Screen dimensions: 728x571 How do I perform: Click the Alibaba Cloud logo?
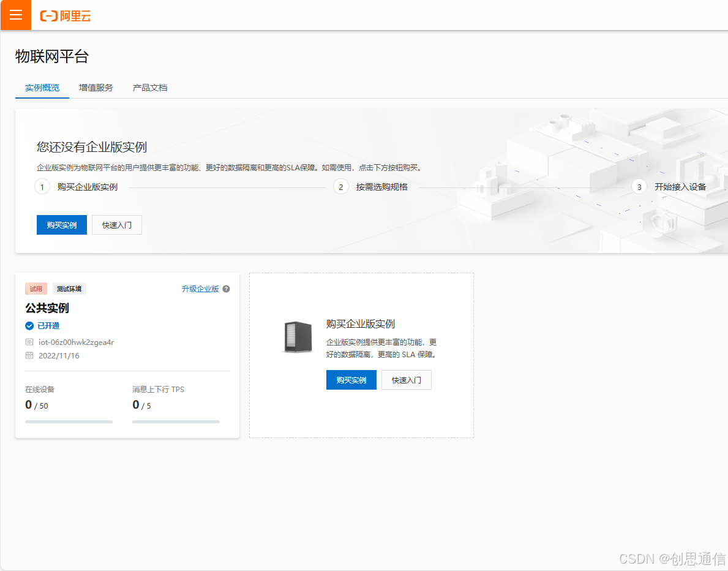click(66, 16)
